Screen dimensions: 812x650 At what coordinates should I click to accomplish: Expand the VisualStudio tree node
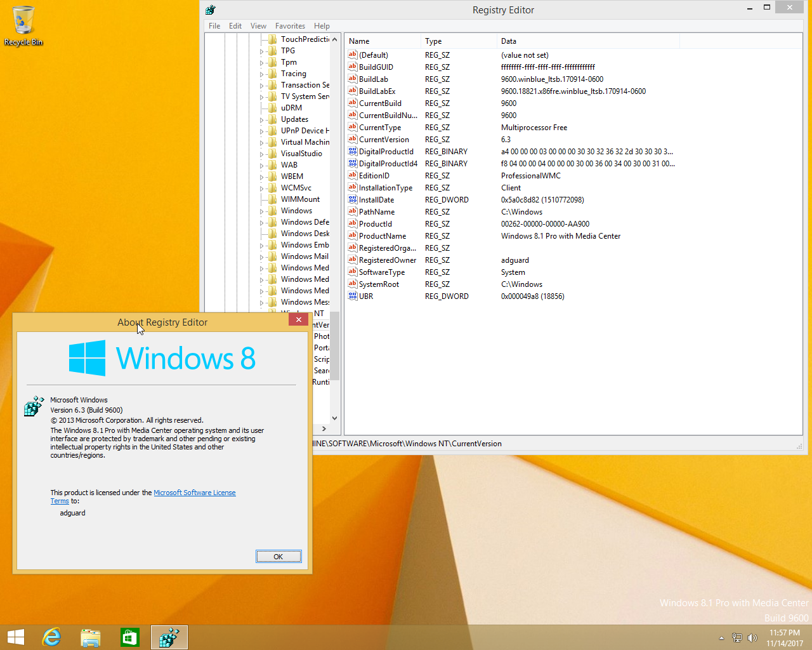261,154
